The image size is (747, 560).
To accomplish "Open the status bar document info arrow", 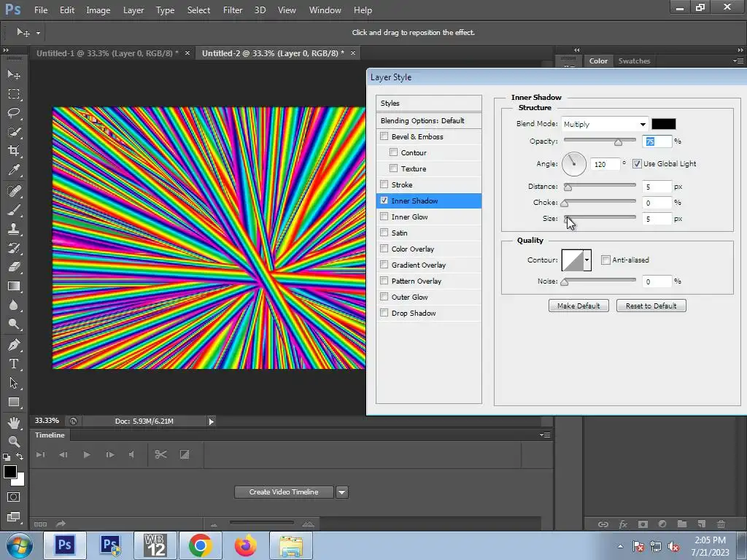I will click(211, 421).
